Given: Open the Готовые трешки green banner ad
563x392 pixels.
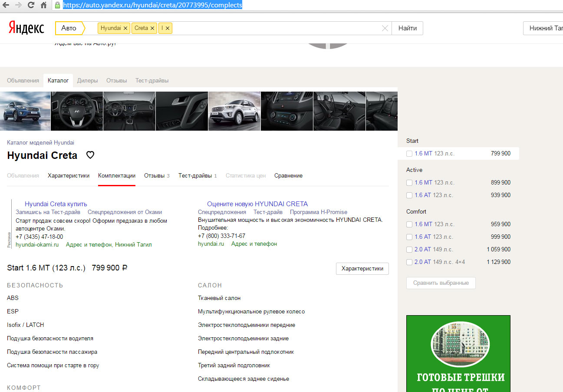Looking at the screenshot, I should (x=458, y=353).
